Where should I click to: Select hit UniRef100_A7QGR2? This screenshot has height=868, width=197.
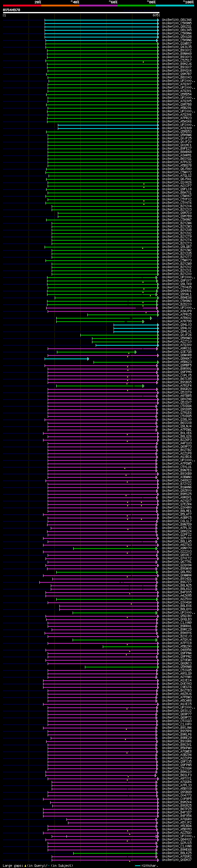coord(177,856)
